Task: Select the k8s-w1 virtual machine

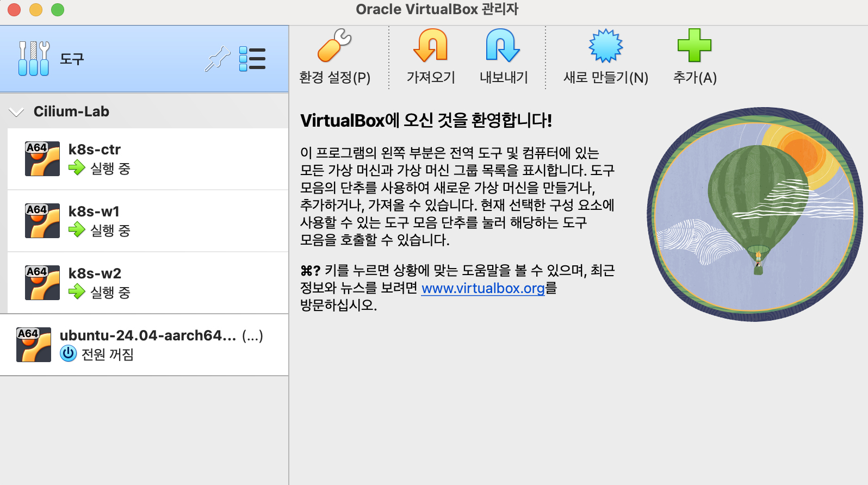Action: pos(148,221)
